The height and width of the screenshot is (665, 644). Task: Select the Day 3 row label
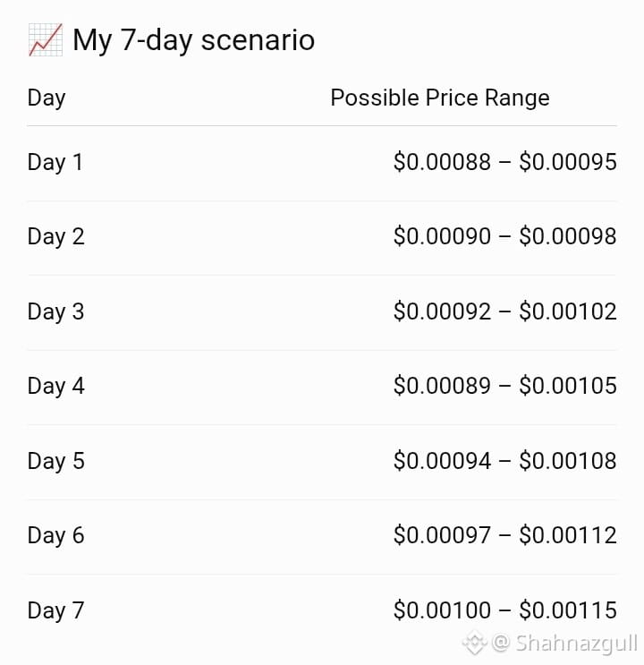(x=56, y=311)
